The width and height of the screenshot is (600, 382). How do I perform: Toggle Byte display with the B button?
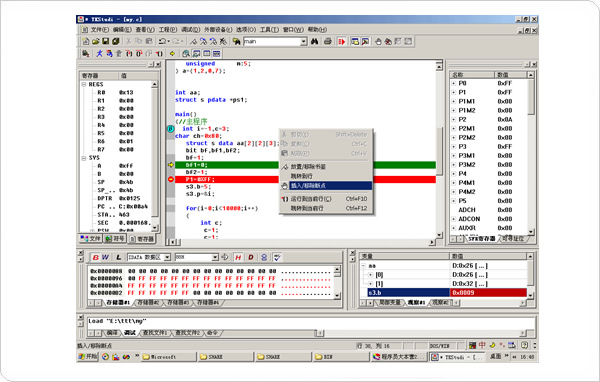point(96,257)
